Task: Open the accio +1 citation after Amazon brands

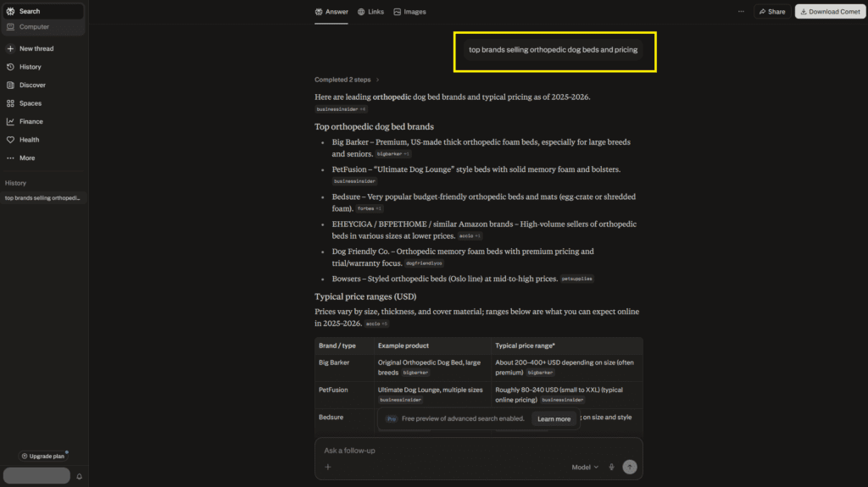Action: tap(470, 236)
